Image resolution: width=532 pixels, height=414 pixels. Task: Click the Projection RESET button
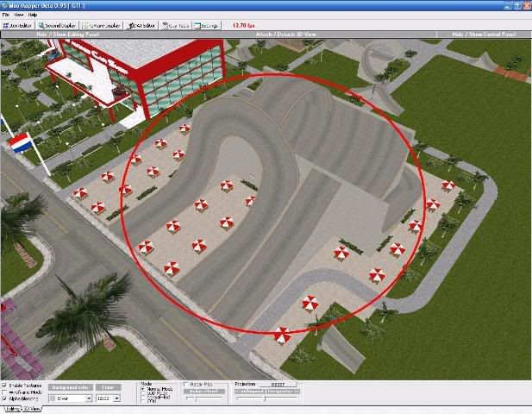coord(279,385)
